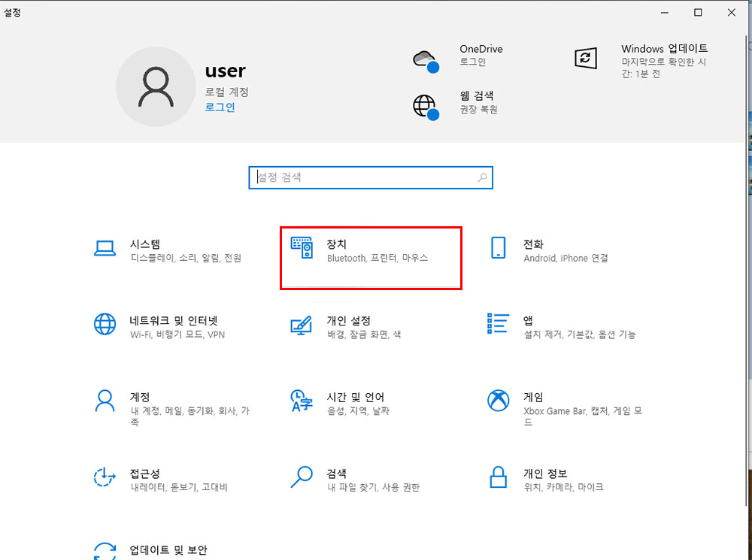Click the user account name
752x560 pixels.
pos(226,71)
